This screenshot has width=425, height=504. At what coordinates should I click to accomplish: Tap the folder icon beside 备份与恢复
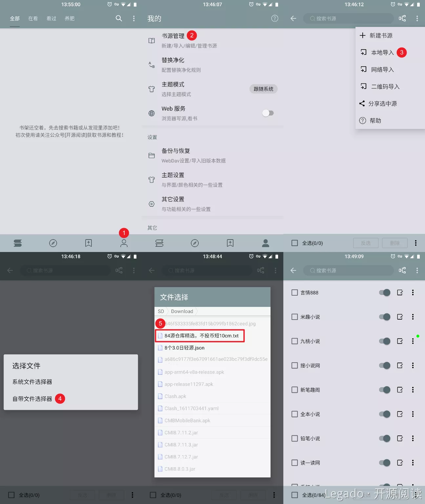152,156
